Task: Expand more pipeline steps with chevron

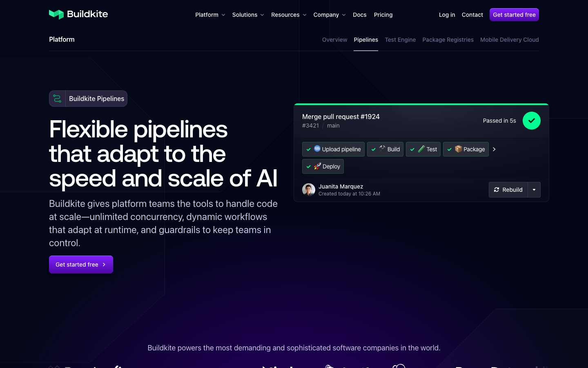Action: pyautogui.click(x=494, y=149)
